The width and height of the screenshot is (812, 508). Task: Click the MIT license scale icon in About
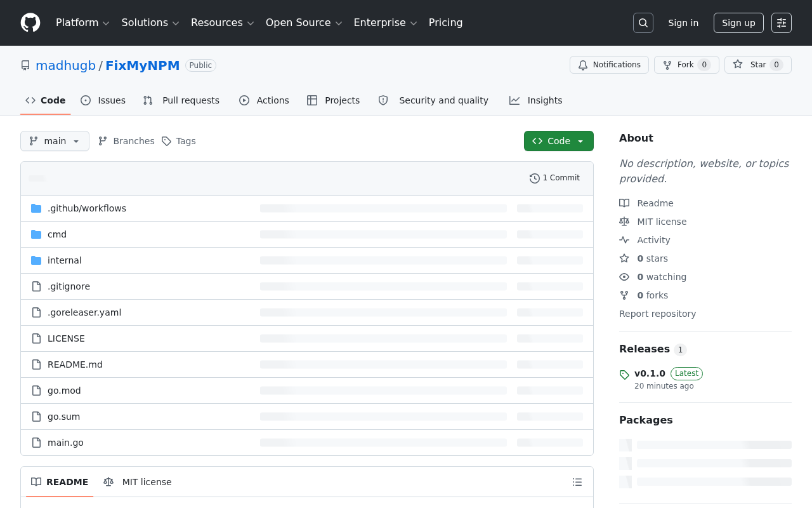tap(624, 222)
